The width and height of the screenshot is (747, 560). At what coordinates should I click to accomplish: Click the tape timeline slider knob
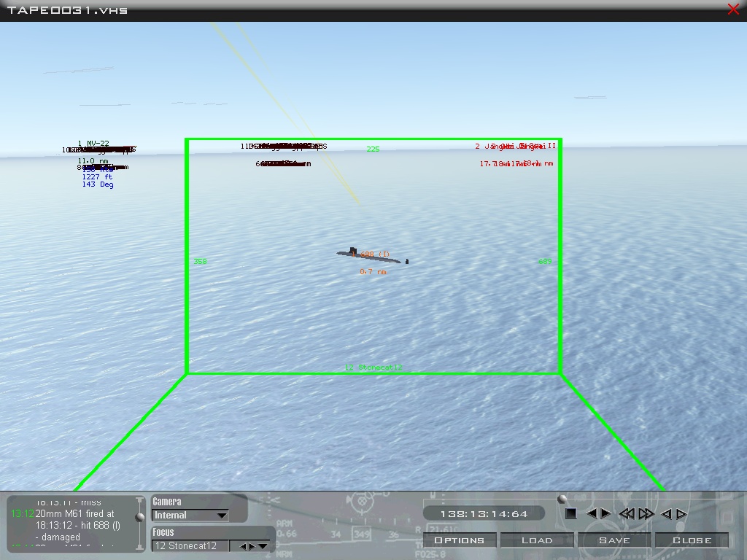click(562, 499)
